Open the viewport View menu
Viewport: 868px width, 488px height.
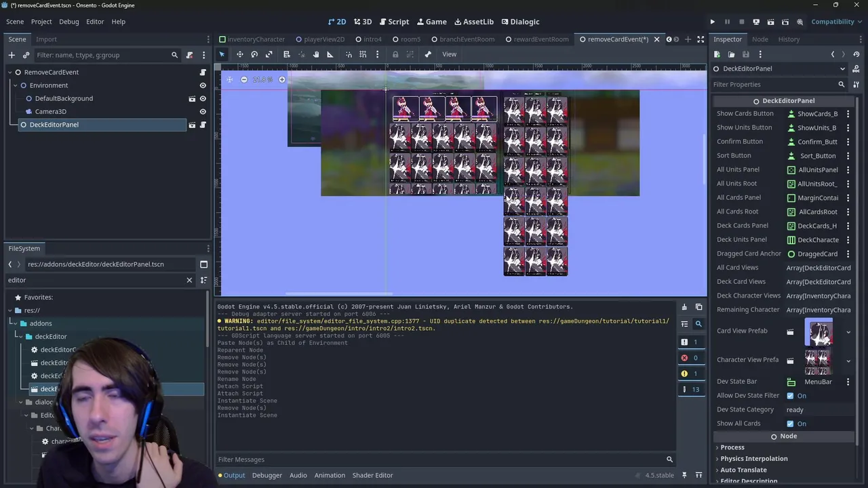(x=450, y=54)
